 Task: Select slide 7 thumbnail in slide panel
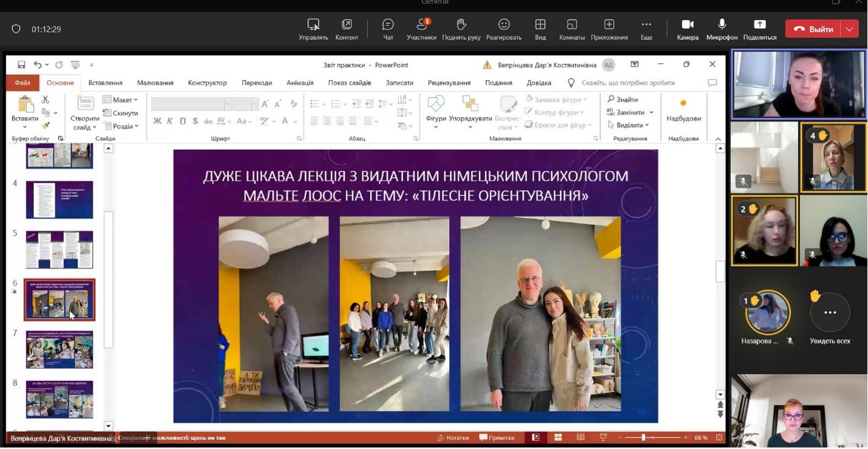(59, 349)
